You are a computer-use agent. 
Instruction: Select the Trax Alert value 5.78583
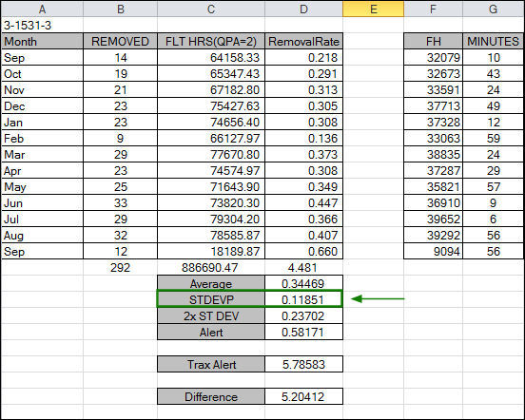[303, 364]
